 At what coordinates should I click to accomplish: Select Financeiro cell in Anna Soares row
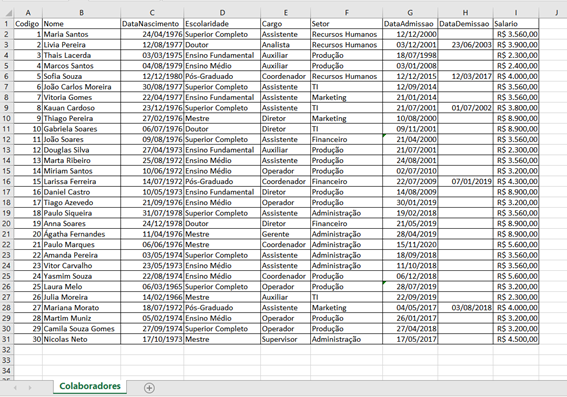(346, 223)
